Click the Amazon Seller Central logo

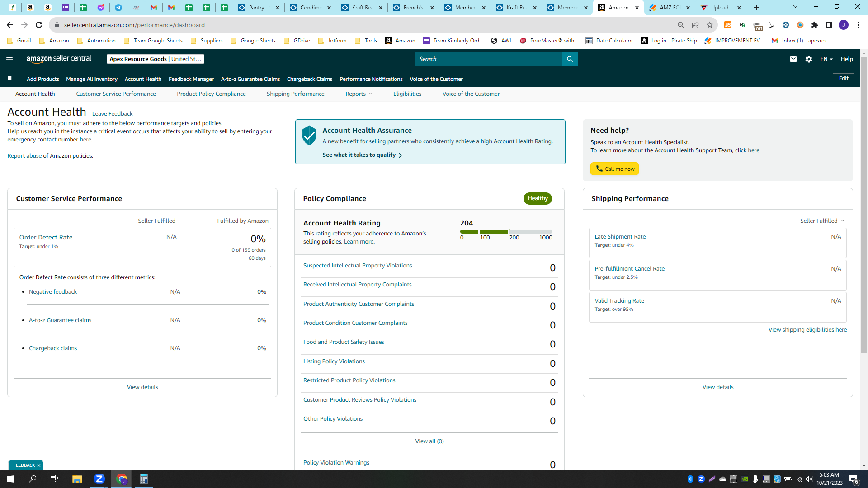(x=59, y=59)
